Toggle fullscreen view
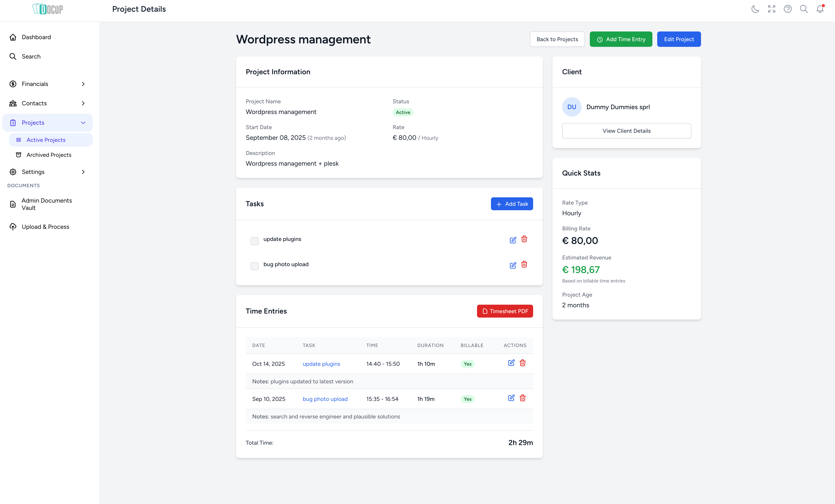This screenshot has width=835, height=504. [771, 9]
